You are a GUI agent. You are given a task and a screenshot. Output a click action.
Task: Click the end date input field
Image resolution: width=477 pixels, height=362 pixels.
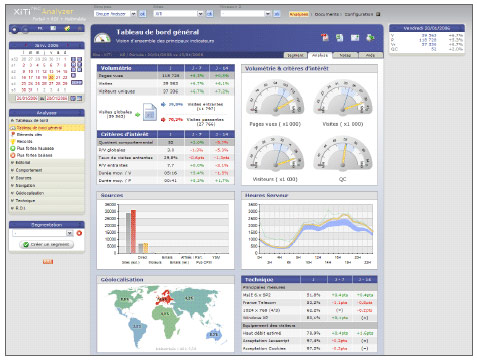[57, 98]
